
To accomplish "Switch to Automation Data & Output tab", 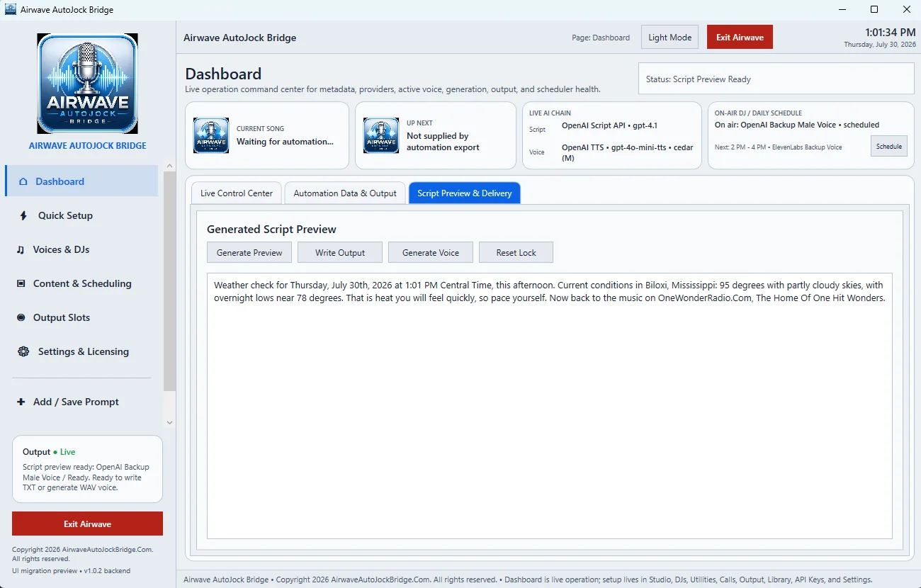I will tap(345, 193).
